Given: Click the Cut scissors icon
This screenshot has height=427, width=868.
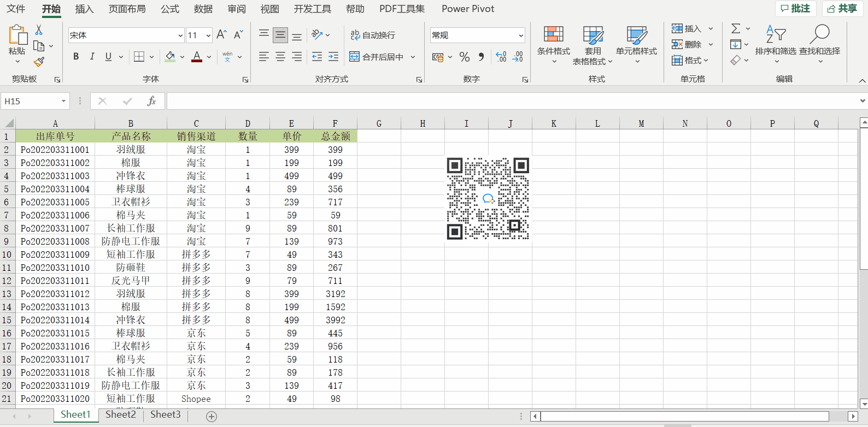Looking at the screenshot, I should coord(39,30).
